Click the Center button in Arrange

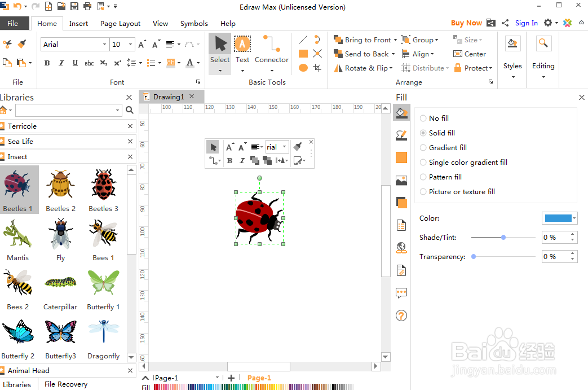click(470, 54)
